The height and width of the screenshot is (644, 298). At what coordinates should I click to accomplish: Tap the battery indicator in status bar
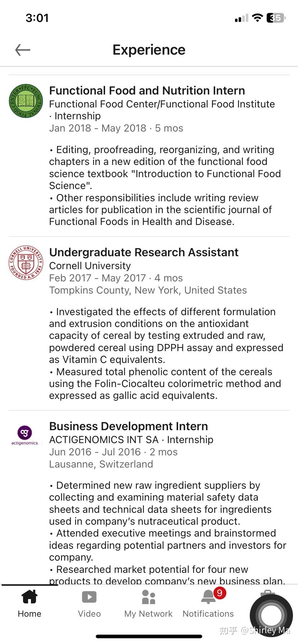pyautogui.click(x=276, y=18)
